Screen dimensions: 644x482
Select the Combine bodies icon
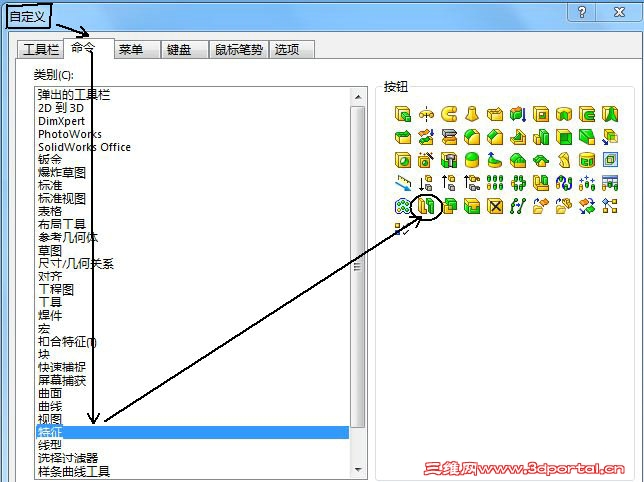point(449,206)
